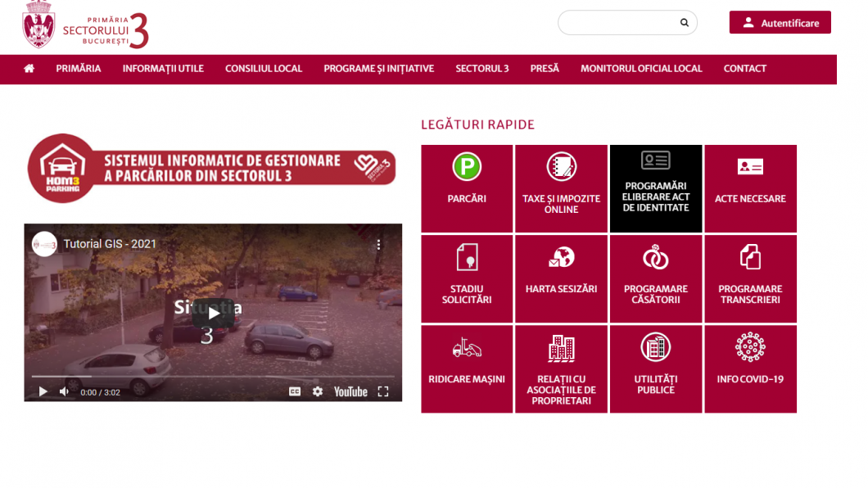Open the video quality settings gear menu

[316, 391]
